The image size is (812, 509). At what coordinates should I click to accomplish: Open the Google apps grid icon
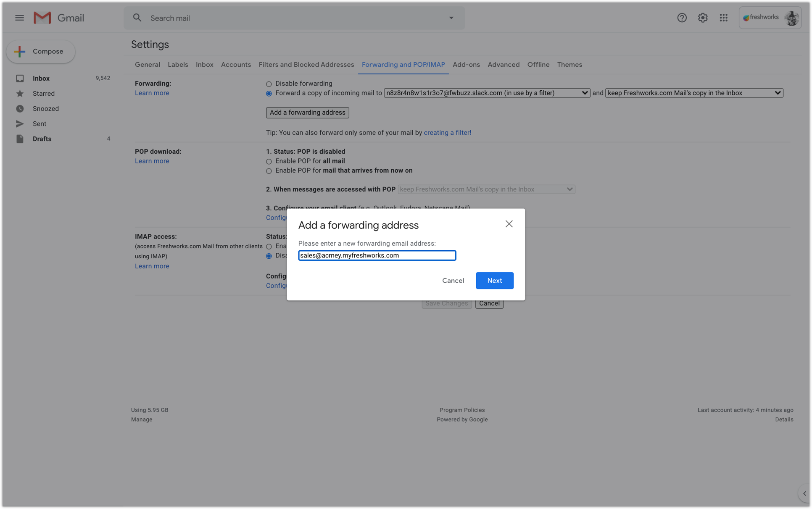click(x=723, y=18)
